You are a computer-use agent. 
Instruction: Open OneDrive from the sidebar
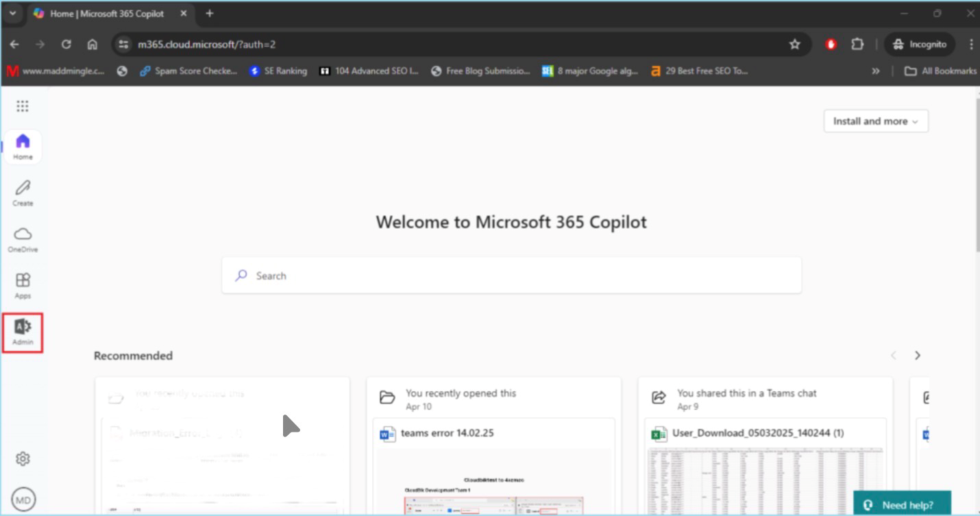(x=23, y=240)
